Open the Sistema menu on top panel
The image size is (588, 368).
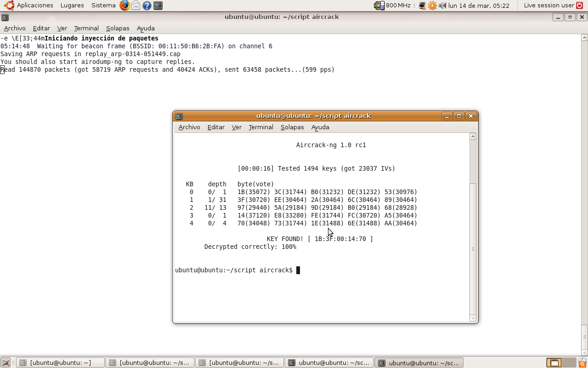pos(103,5)
